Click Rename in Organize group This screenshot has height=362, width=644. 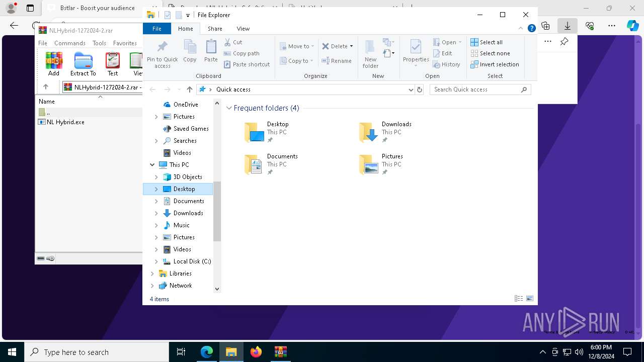(x=337, y=61)
